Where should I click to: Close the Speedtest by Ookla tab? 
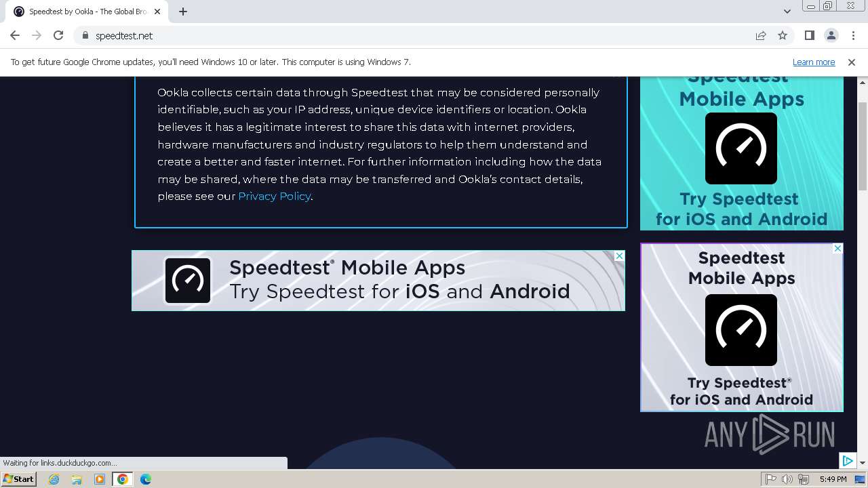tap(157, 12)
